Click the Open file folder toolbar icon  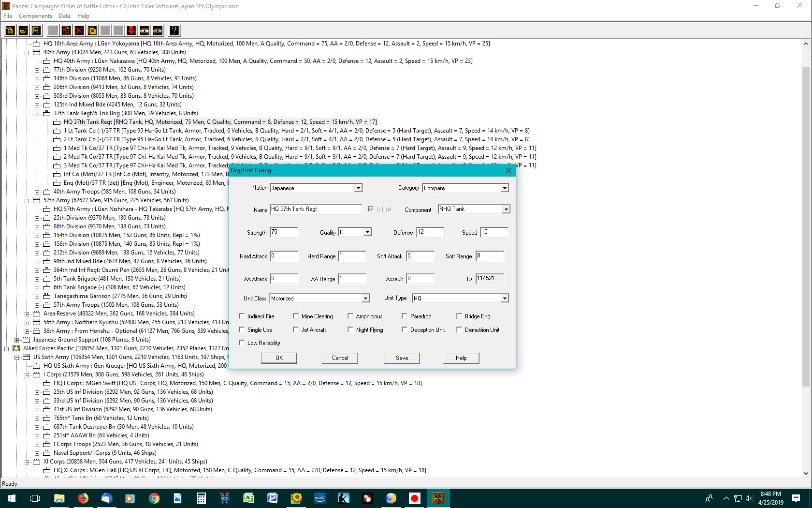[23, 30]
